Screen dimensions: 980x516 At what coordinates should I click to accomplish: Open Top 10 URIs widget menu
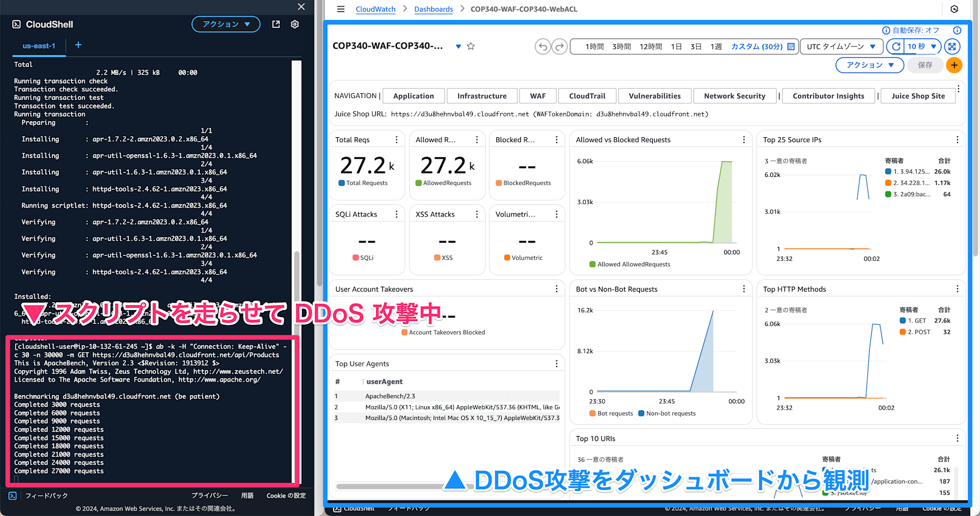(957, 439)
